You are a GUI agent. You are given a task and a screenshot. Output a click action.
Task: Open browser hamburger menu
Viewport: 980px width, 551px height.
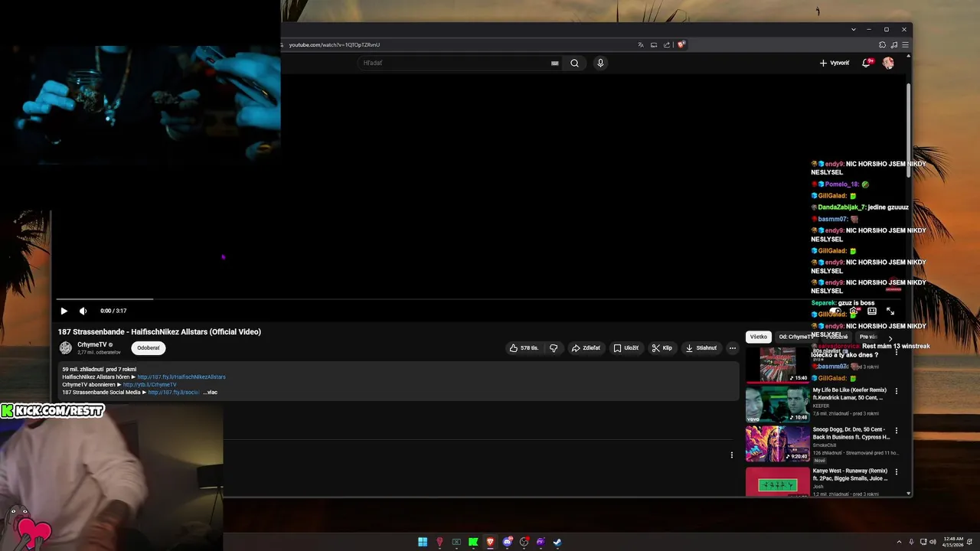(905, 45)
